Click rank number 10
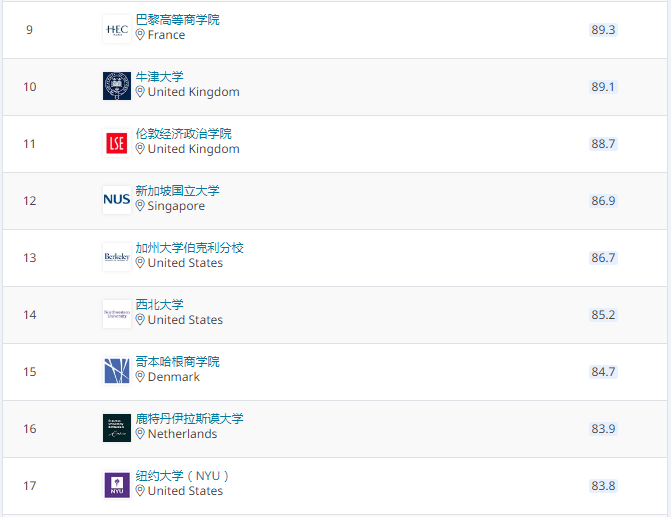Viewport: 671px width, 517px height. coord(30,86)
